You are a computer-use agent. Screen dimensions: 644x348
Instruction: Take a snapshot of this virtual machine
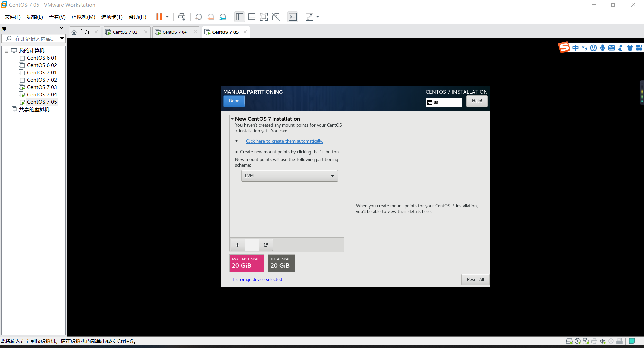click(x=199, y=17)
